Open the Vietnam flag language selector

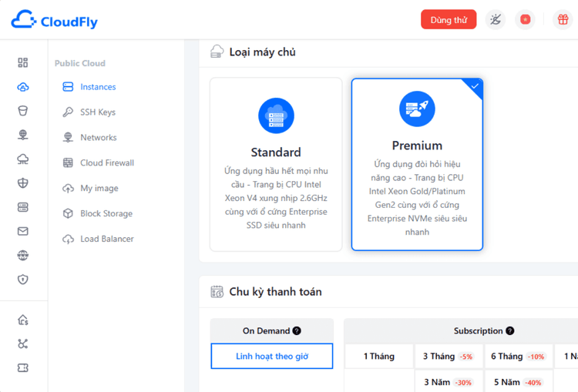[x=526, y=20]
